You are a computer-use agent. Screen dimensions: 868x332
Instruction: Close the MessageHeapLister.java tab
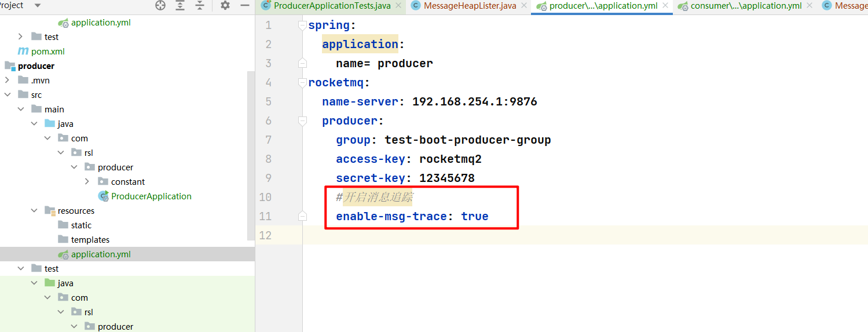point(523,6)
